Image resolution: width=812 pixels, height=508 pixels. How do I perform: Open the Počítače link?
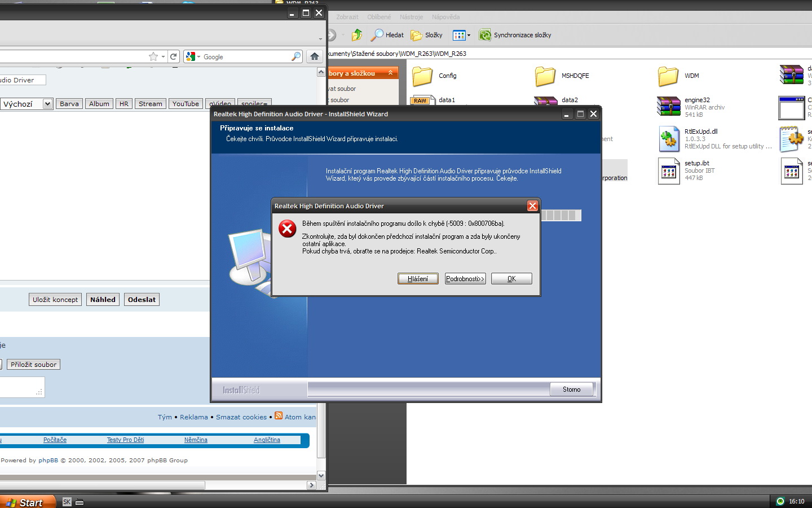(55, 440)
